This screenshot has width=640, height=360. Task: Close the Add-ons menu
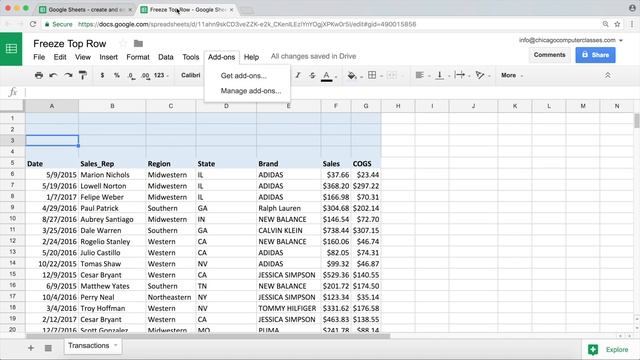[222, 57]
